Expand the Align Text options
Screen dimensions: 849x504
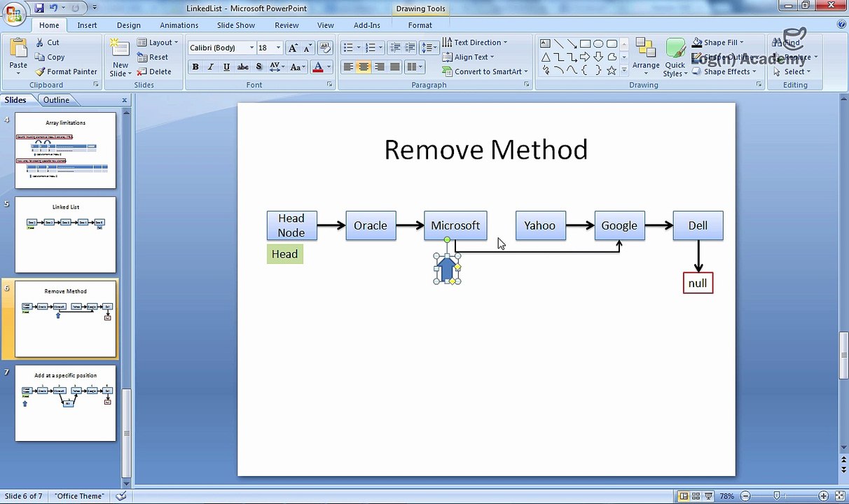click(x=468, y=57)
